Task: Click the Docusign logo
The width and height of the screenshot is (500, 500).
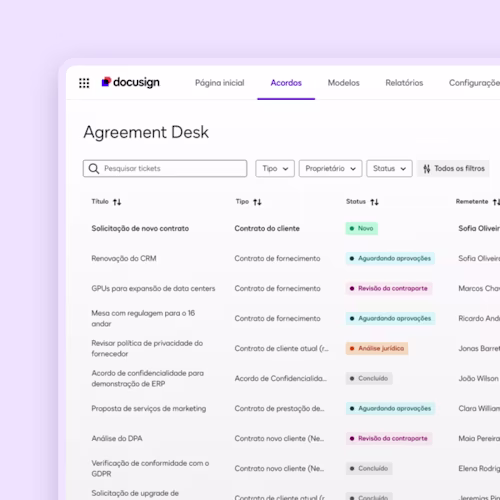Action: point(131,82)
